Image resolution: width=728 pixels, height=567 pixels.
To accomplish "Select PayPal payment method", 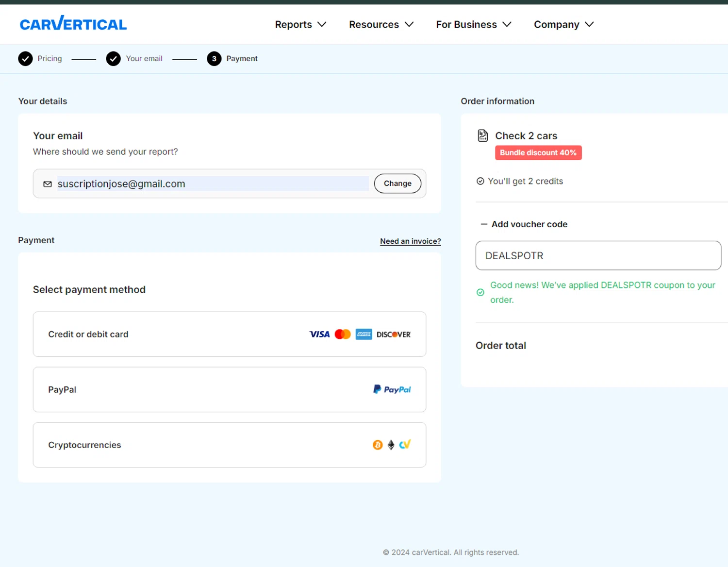I will tap(230, 389).
